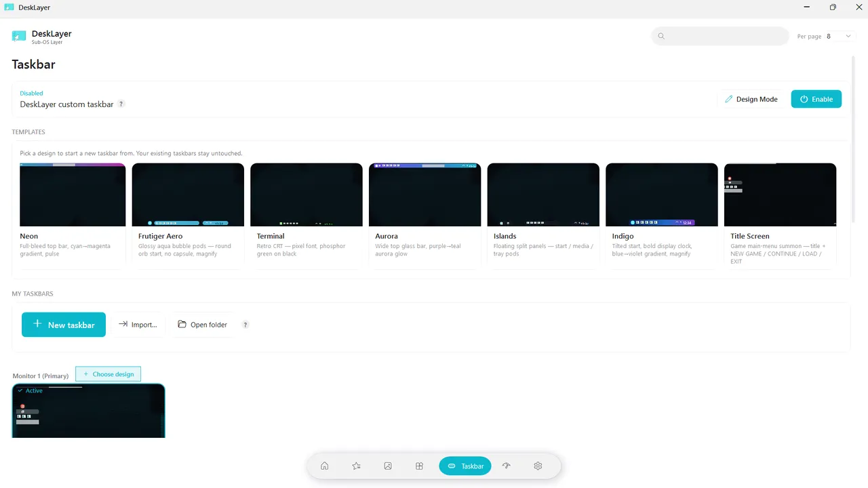Maximize or restore the DeskLayer window
Image resolution: width=868 pixels, height=488 pixels.
833,7
